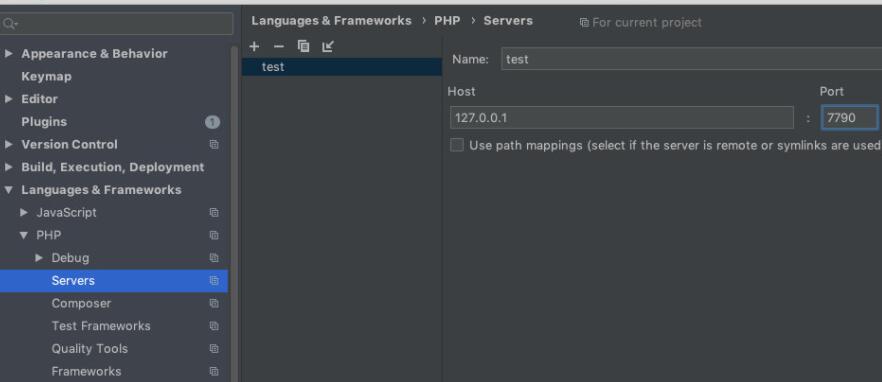This screenshot has height=382, width=882.
Task: Open Quality Tools settings
Action: (89, 349)
